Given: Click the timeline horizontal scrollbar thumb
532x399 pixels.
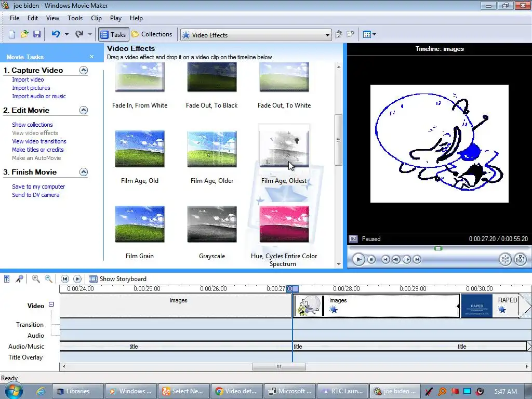Looking at the screenshot, I should [279, 366].
